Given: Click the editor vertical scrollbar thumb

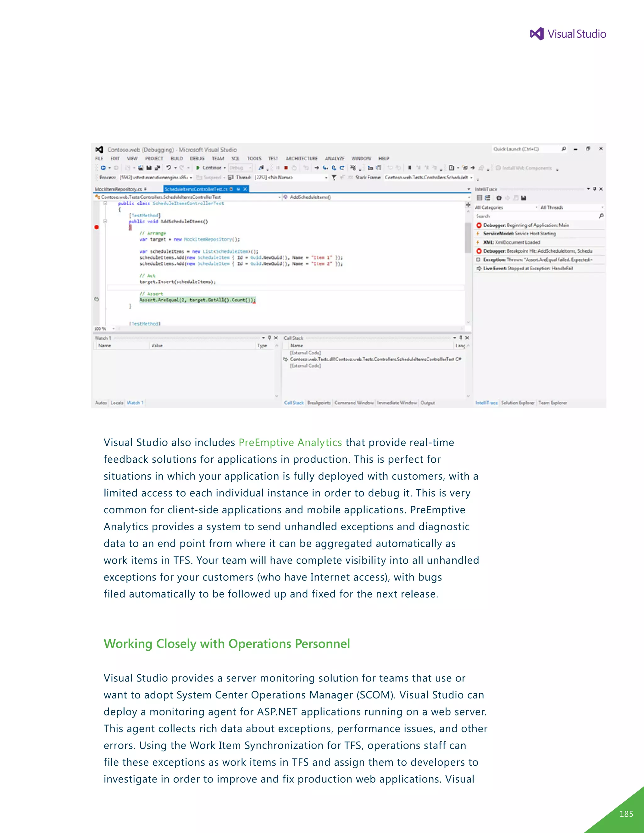Looking at the screenshot, I should point(468,238).
